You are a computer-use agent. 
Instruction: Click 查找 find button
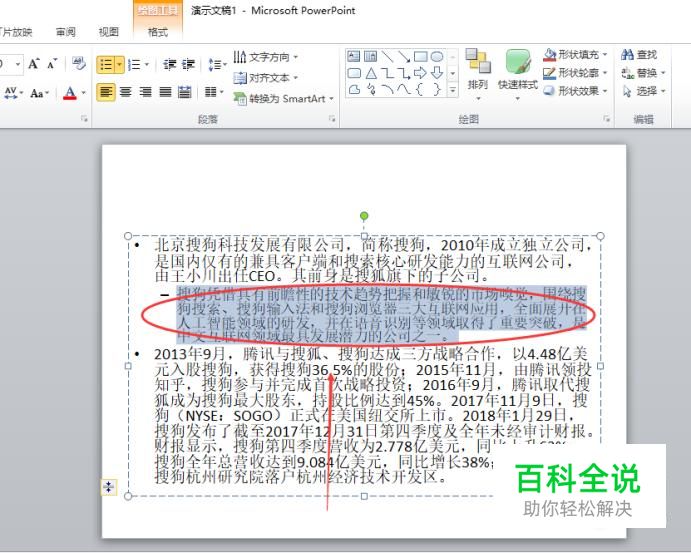pyautogui.click(x=639, y=55)
